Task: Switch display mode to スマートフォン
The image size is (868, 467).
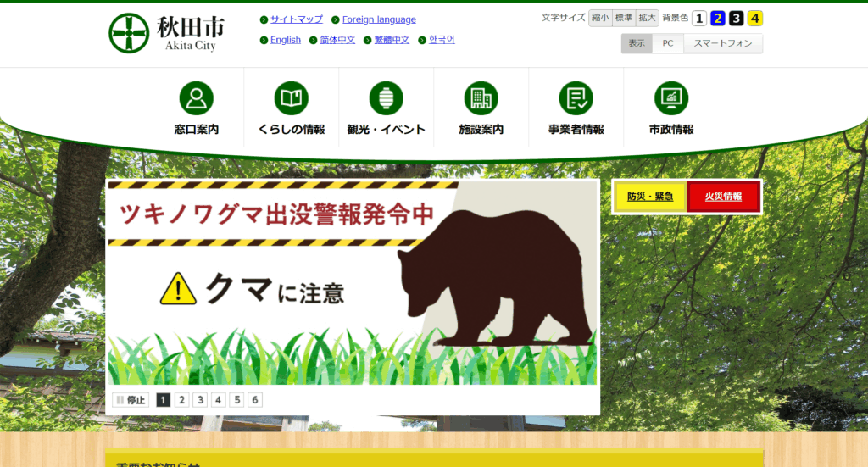Action: (x=723, y=43)
